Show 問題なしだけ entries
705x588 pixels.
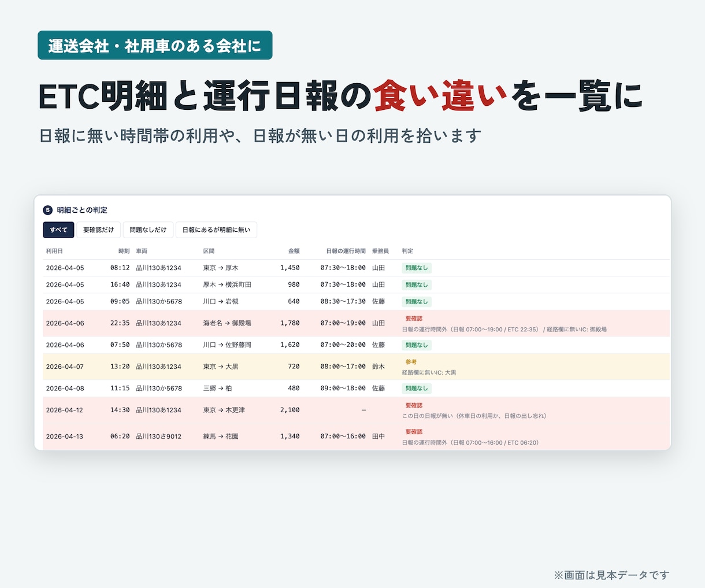[x=148, y=230]
